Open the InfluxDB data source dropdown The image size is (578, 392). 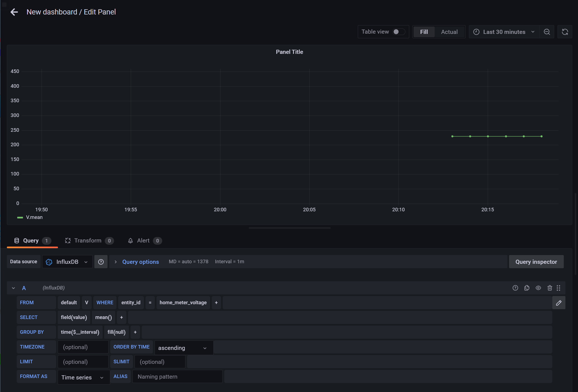(x=67, y=262)
